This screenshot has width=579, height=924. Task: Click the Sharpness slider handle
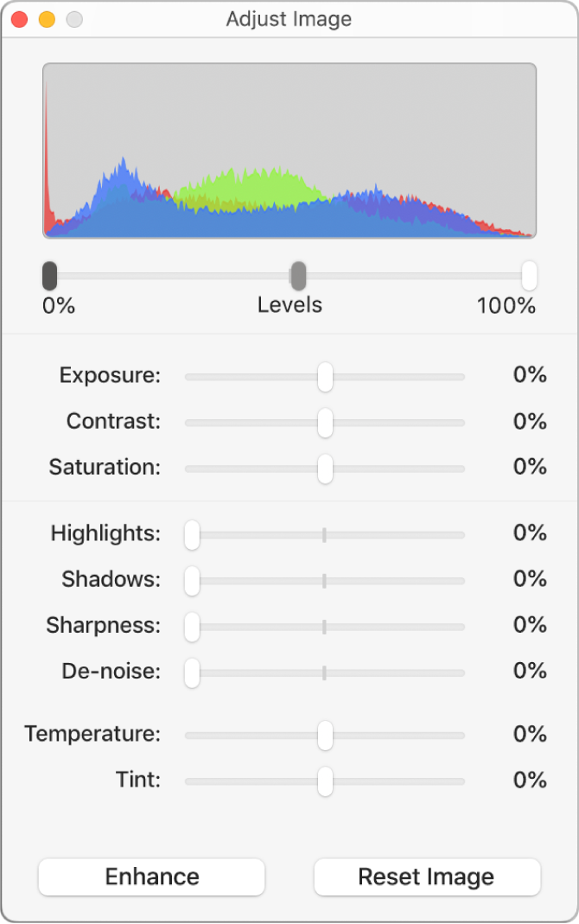coord(192,626)
